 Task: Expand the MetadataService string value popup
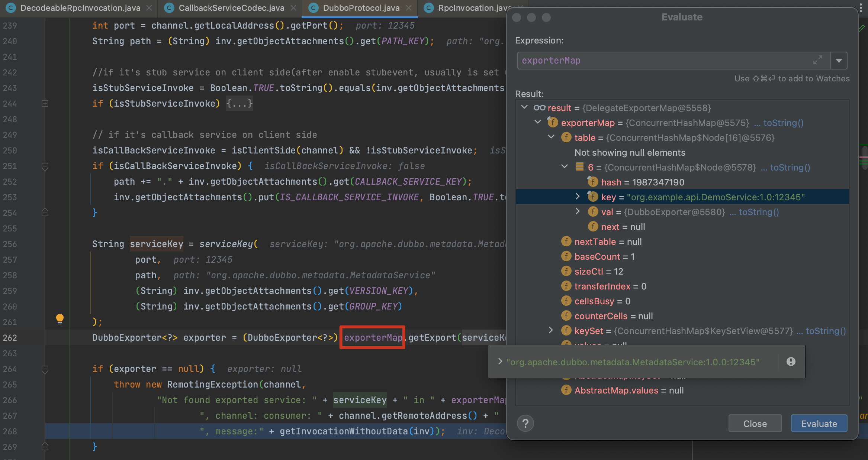coord(500,362)
